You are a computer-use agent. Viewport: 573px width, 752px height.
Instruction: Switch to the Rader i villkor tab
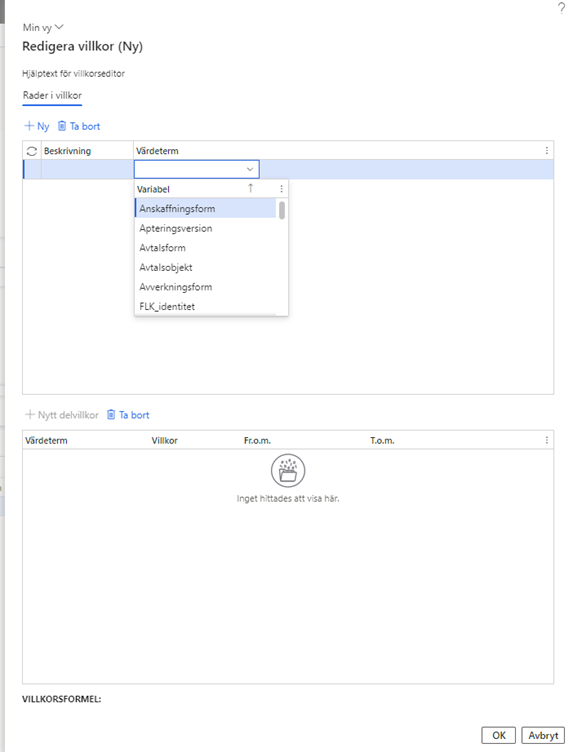click(x=52, y=95)
